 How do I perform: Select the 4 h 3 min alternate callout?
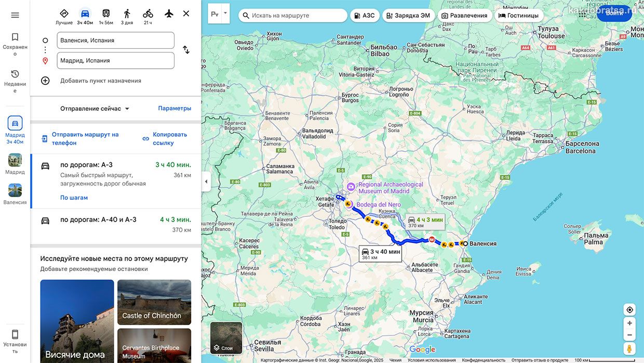425,222
